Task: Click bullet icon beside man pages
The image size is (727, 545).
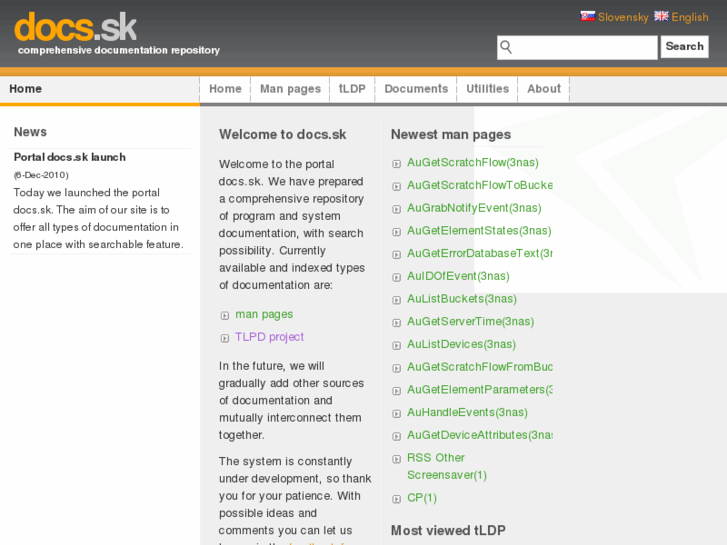Action: 225,315
